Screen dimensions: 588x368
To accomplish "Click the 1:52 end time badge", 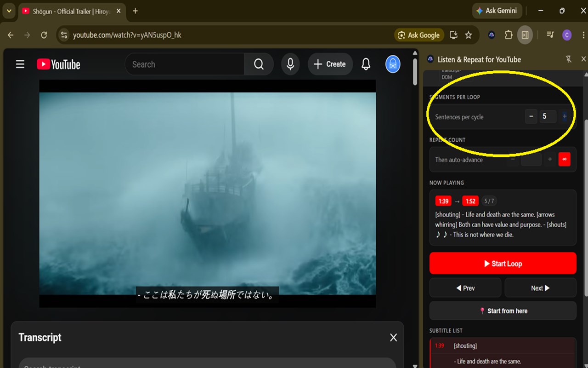I will 470,201.
